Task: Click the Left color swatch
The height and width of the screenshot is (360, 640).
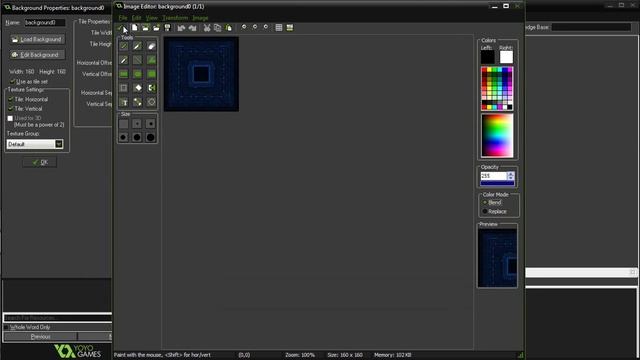Action: click(487, 57)
